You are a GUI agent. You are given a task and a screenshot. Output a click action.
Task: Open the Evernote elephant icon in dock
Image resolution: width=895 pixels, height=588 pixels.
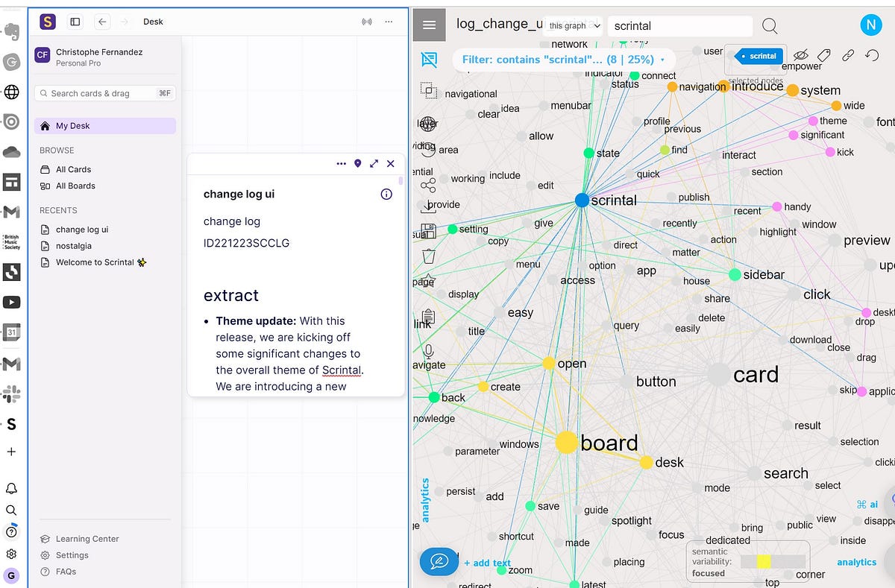(x=11, y=31)
